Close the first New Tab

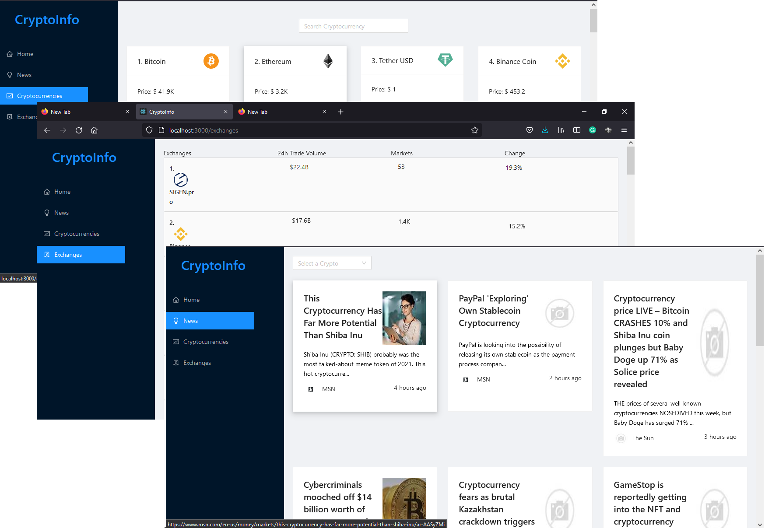[127, 112]
